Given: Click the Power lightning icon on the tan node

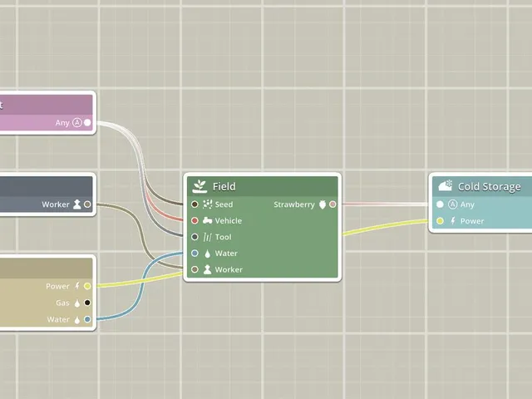Looking at the screenshot, I should click(77, 286).
